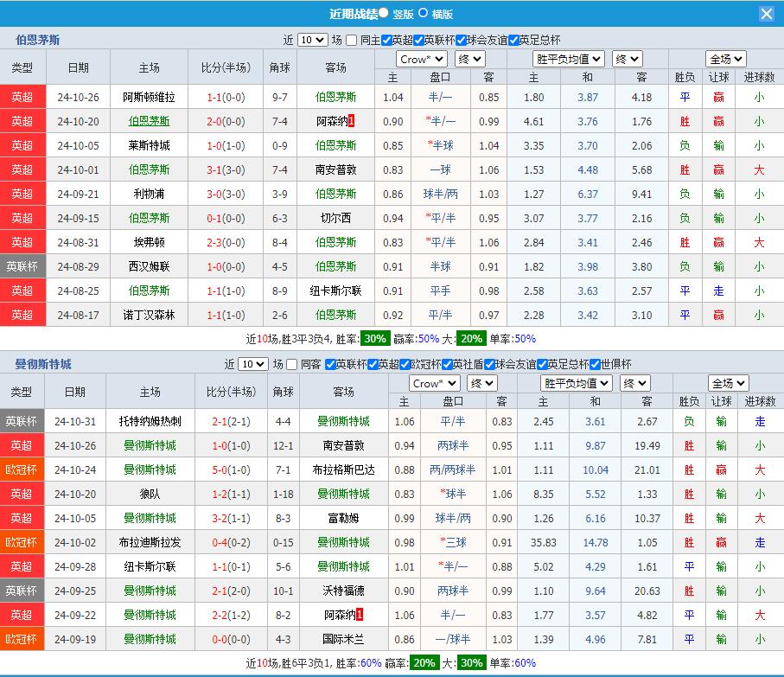Click the red card badge beside 阿森纳 in Manchester City table
Image resolution: width=784 pixels, height=677 pixels.
[x=359, y=615]
